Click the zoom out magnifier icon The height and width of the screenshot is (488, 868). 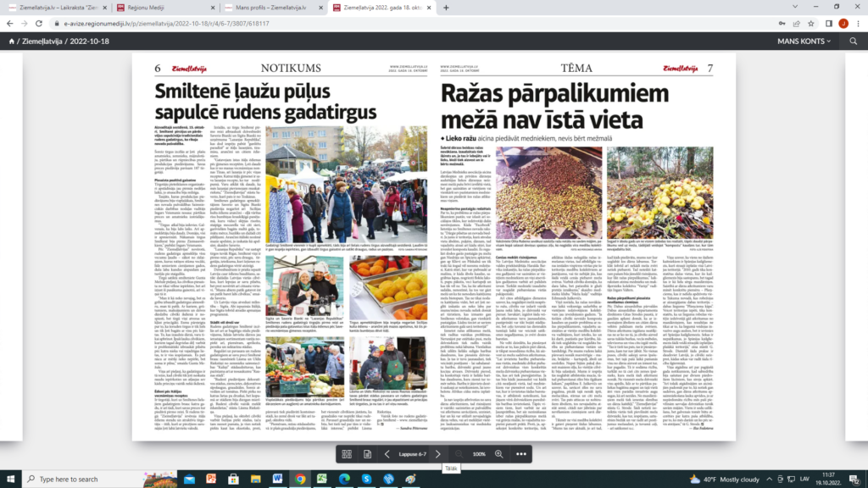pos(459,454)
